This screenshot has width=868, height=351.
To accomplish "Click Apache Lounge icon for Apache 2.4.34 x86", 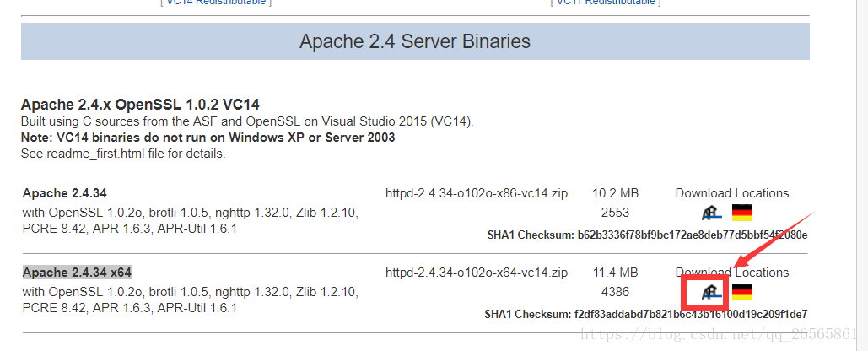I will [711, 213].
